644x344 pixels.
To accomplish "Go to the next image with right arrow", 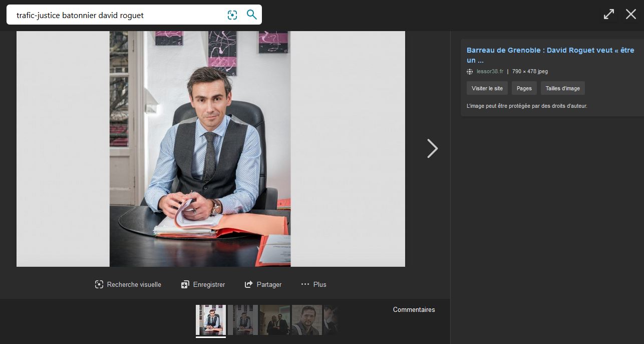I will tap(432, 148).
